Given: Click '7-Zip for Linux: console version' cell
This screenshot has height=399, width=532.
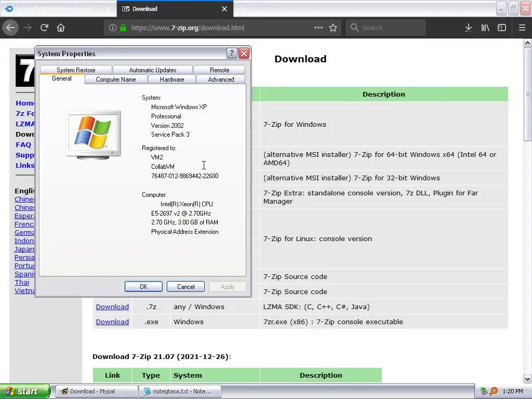Looking at the screenshot, I should click(x=384, y=239).
